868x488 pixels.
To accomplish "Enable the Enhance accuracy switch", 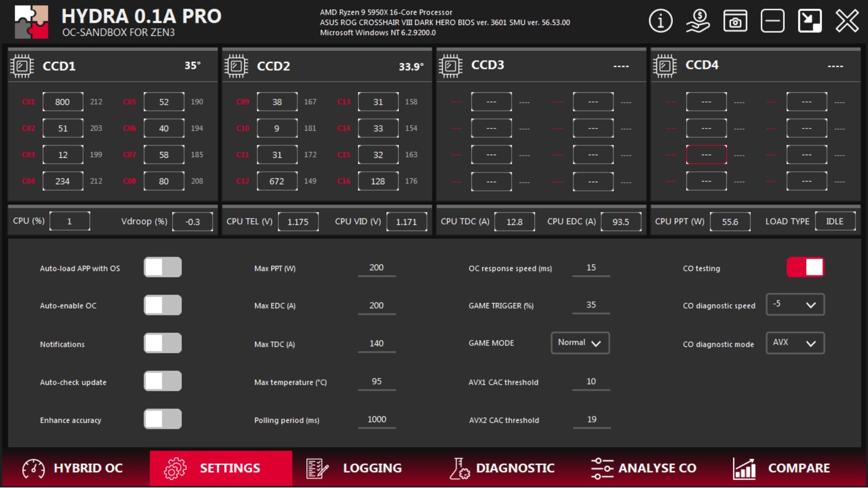I will [163, 419].
